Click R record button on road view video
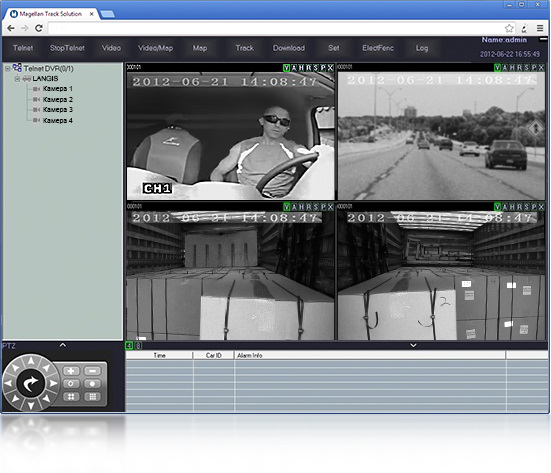 pyautogui.click(x=519, y=67)
